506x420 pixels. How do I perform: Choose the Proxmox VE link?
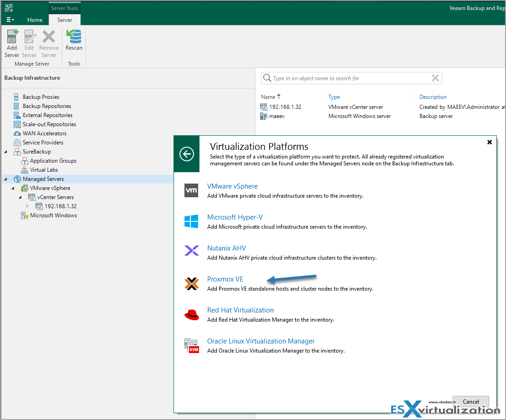click(225, 279)
